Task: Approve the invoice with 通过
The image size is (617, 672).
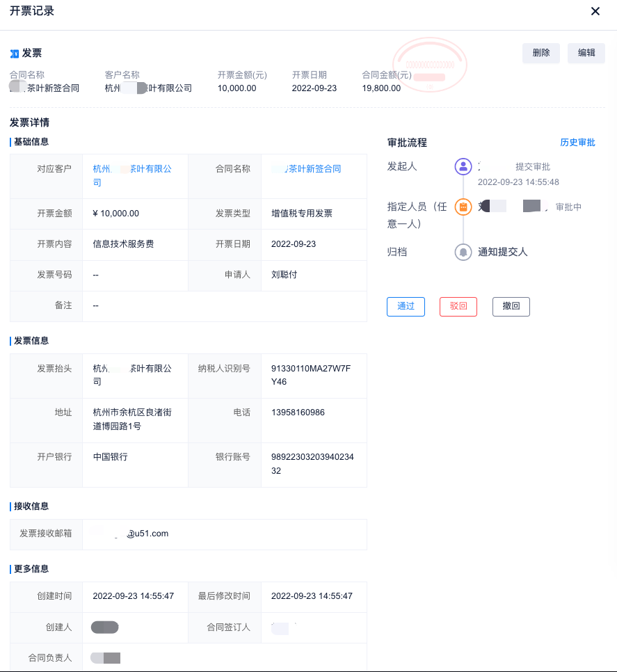Action: point(406,307)
